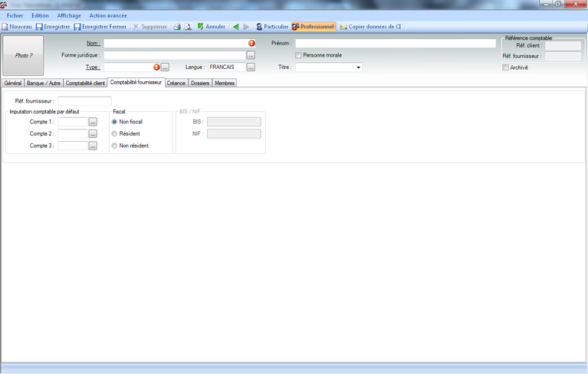Open print preview with magnifier icon

(x=187, y=27)
